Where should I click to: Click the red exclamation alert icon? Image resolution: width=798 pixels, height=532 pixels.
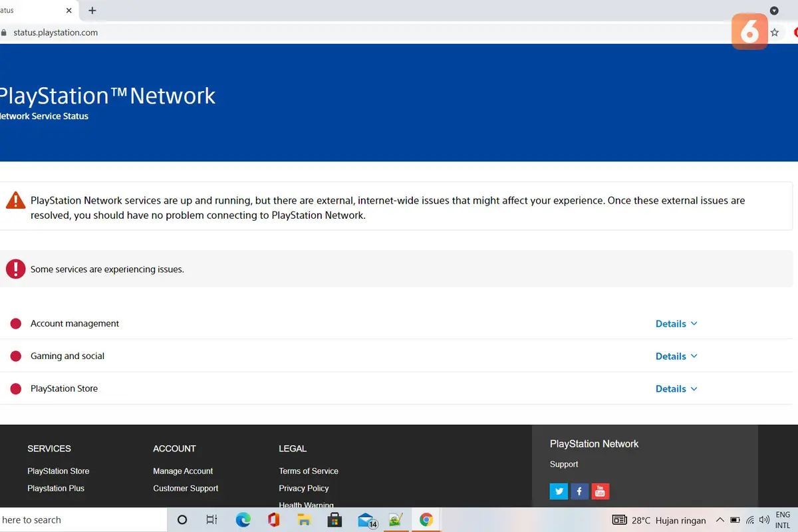pyautogui.click(x=15, y=269)
